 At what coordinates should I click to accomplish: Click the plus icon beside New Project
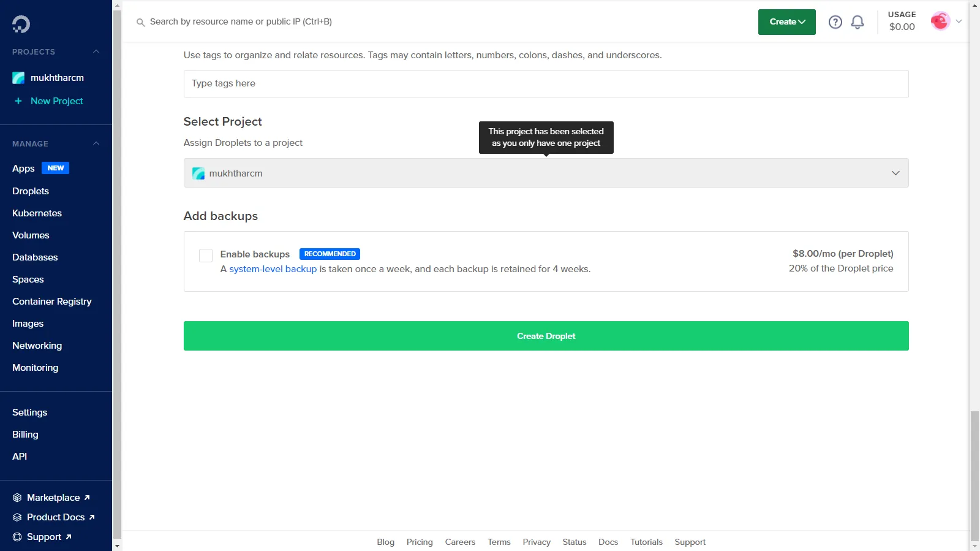click(18, 101)
